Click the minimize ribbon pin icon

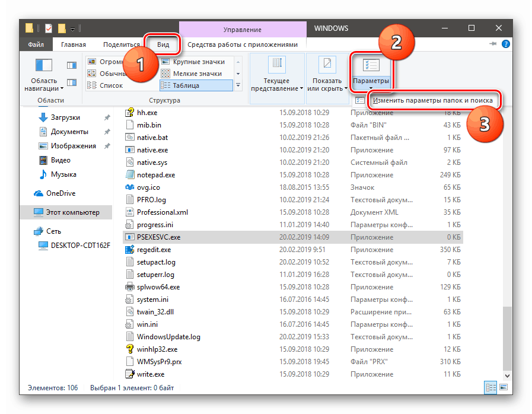tap(493, 44)
